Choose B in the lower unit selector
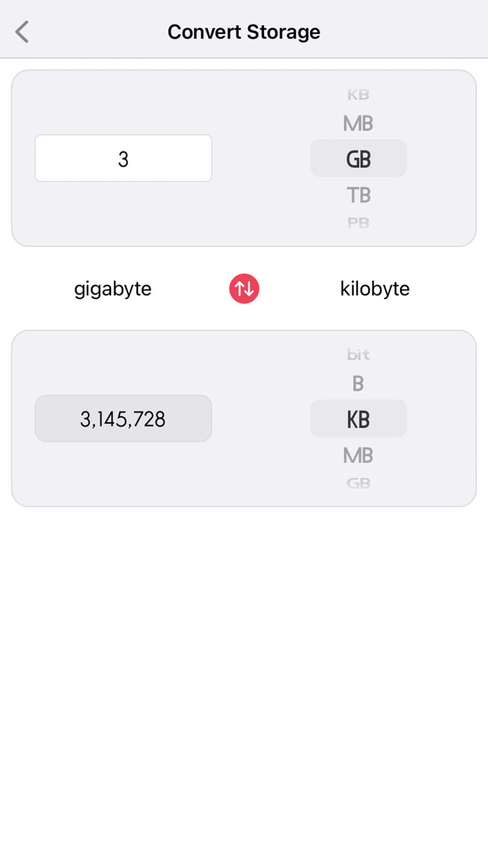This screenshot has height=868, width=488. tap(358, 382)
